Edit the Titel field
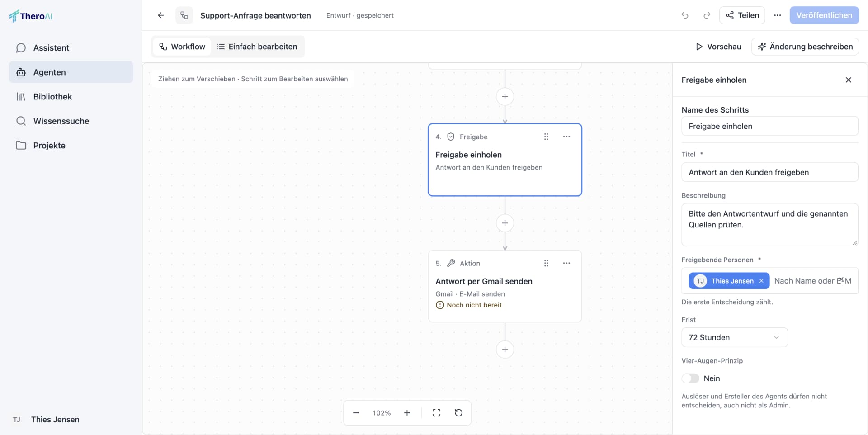Image resolution: width=868 pixels, height=435 pixels. (770, 172)
